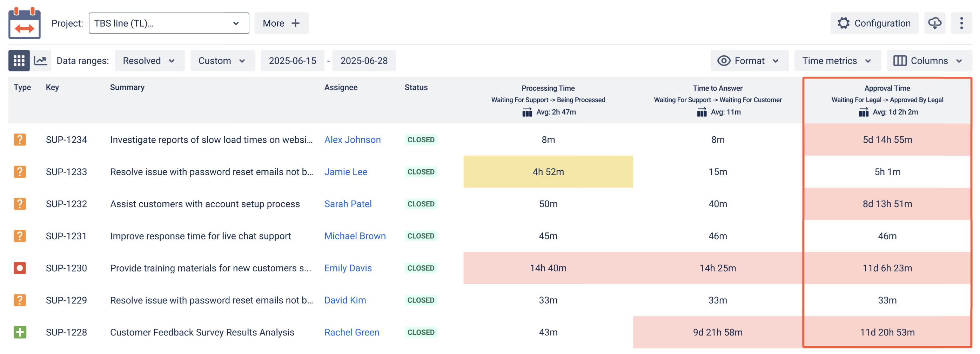Open assignee Sarah Patel link

tap(348, 204)
